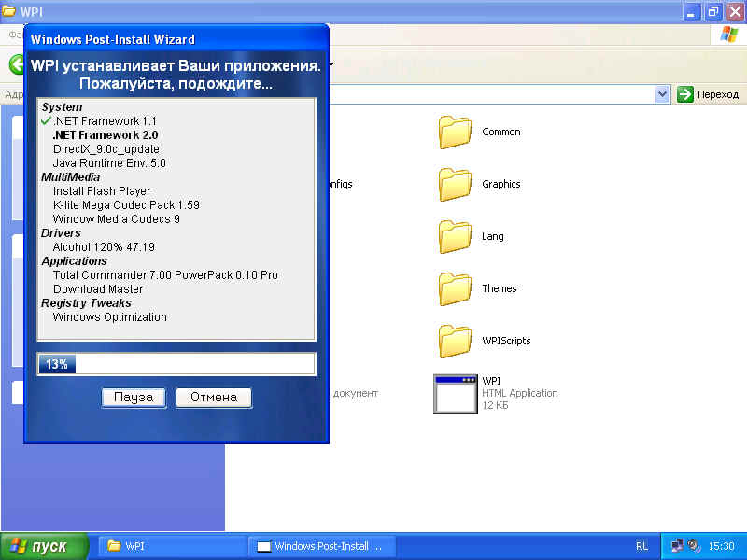Viewport: 747px width, 560px height.
Task: Minimize the WPI Explorer window
Action: tap(691, 11)
